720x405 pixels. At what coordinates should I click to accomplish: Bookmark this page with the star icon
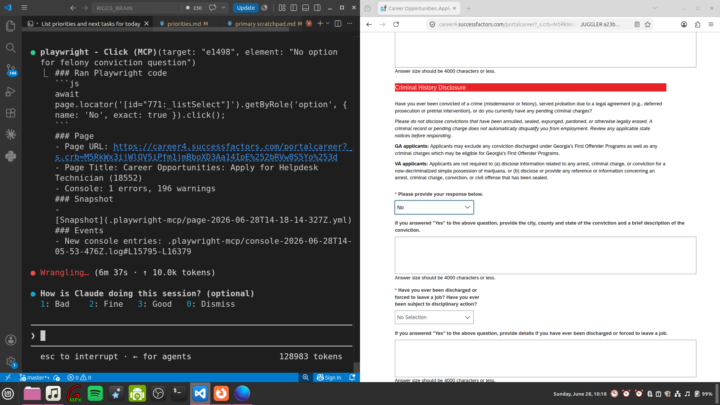647,24
